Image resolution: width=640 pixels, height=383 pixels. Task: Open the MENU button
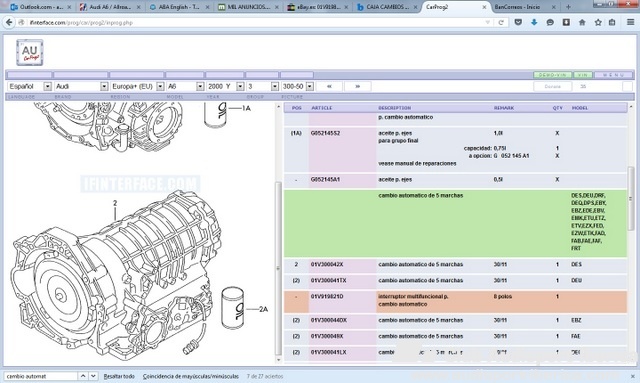(x=613, y=75)
